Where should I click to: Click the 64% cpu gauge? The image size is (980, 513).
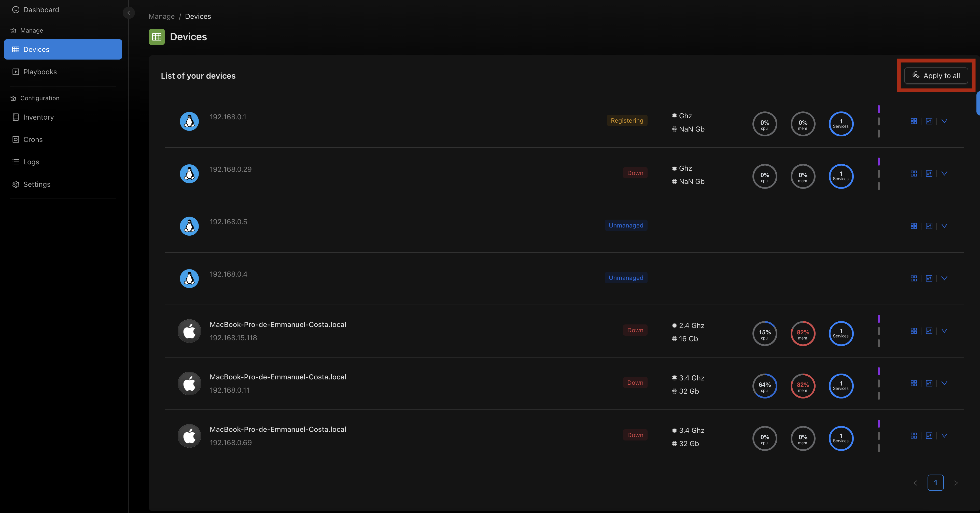(765, 386)
